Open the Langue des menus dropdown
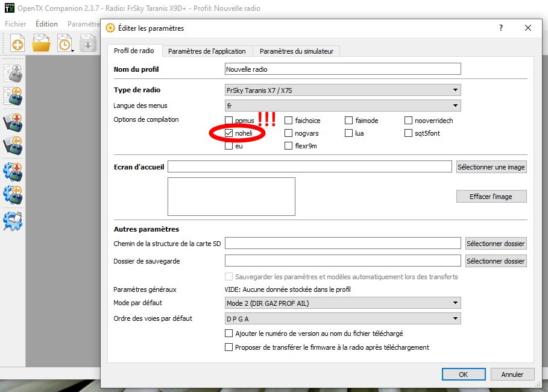This screenshot has width=548, height=392. pyautogui.click(x=342, y=106)
